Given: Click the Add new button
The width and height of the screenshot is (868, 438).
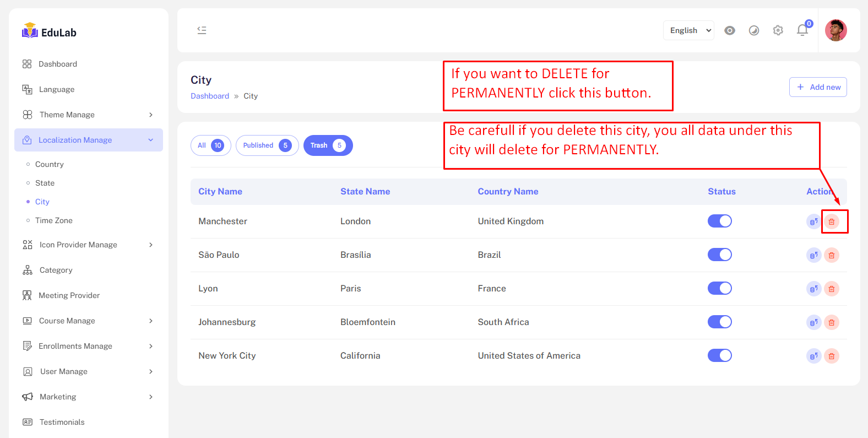Looking at the screenshot, I should [818, 87].
